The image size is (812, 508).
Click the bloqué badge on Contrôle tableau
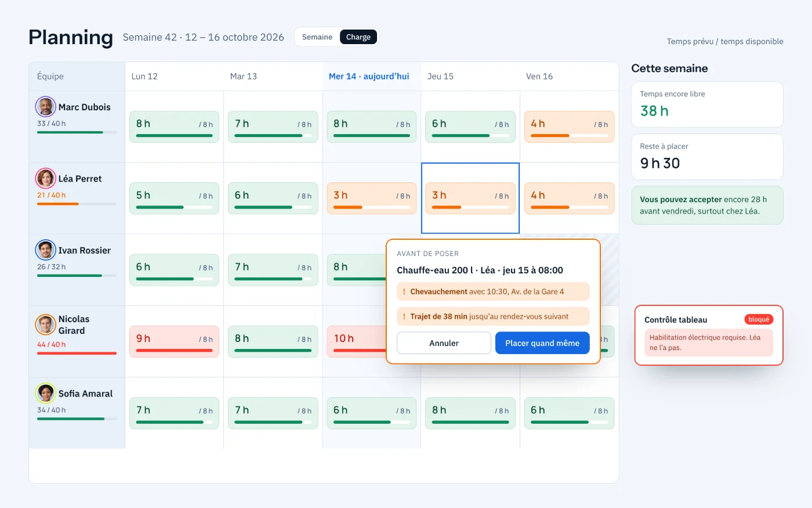[759, 319]
